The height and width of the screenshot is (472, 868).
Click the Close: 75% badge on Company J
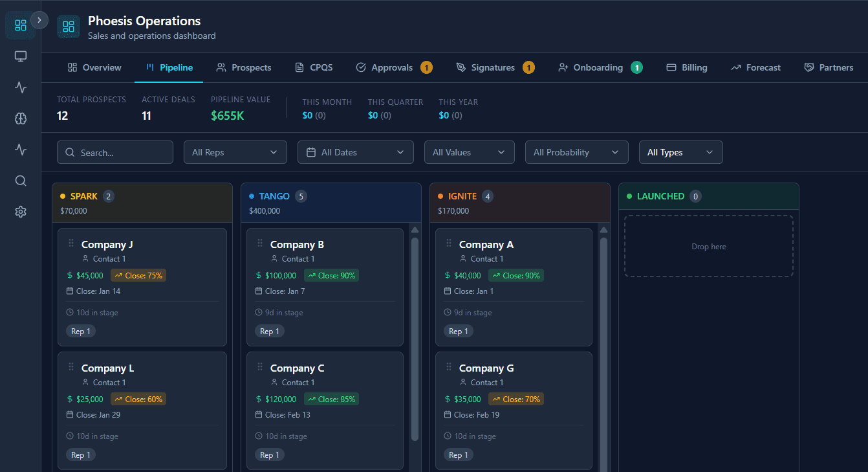coord(138,275)
